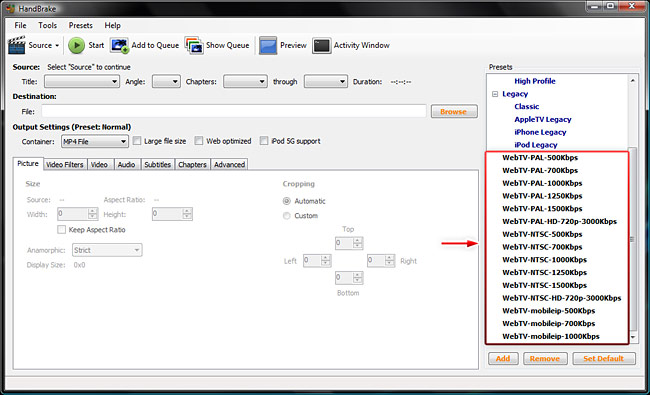Click the Height stepper field

172,214
